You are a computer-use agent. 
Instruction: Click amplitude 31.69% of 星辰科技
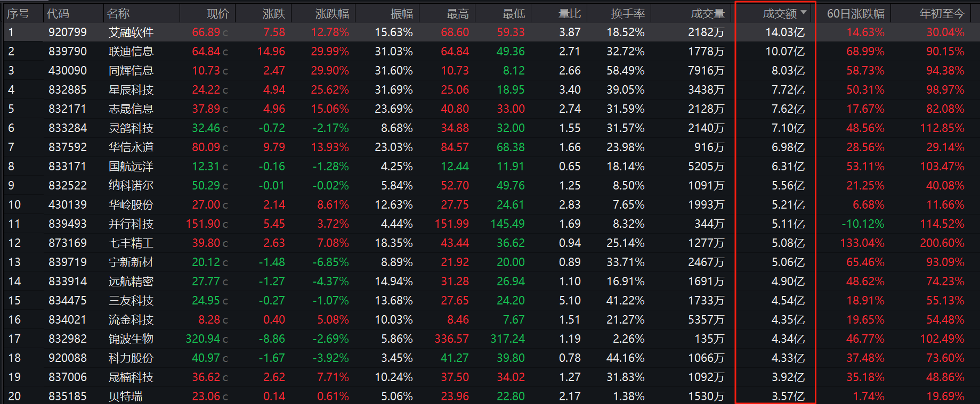point(394,90)
